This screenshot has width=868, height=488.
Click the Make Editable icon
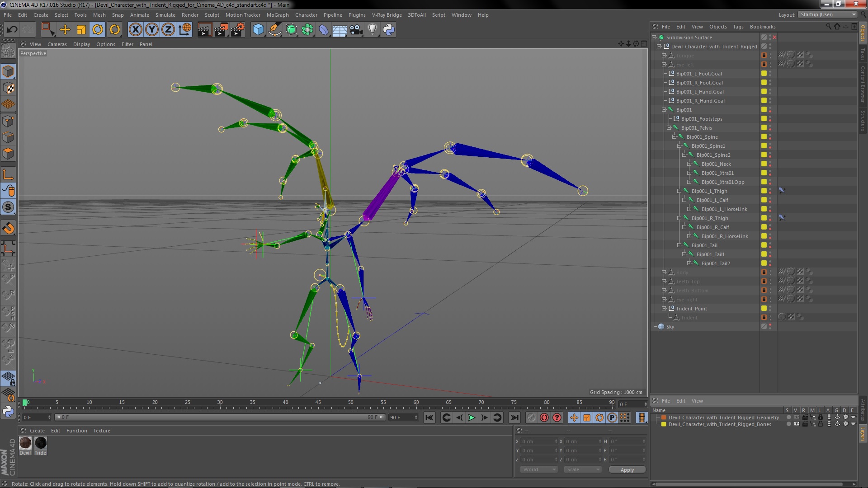(x=8, y=51)
